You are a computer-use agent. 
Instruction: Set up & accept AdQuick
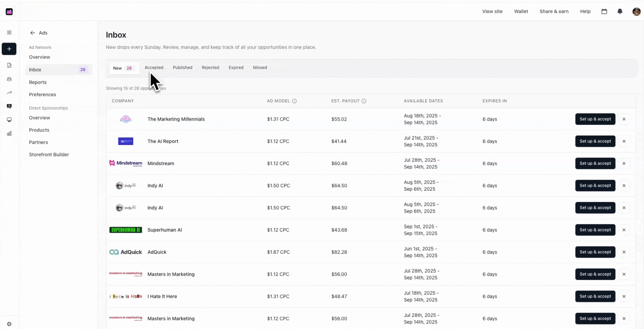pyautogui.click(x=595, y=252)
